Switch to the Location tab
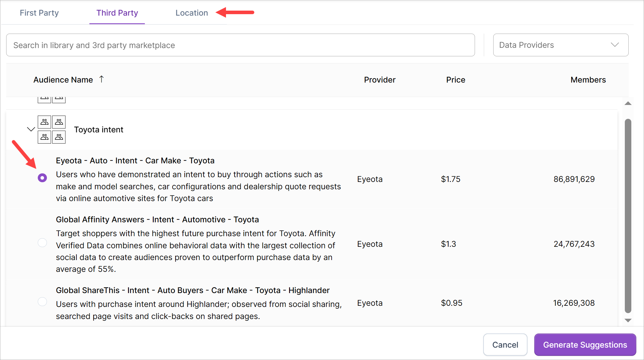Image resolution: width=644 pixels, height=360 pixels. (192, 13)
